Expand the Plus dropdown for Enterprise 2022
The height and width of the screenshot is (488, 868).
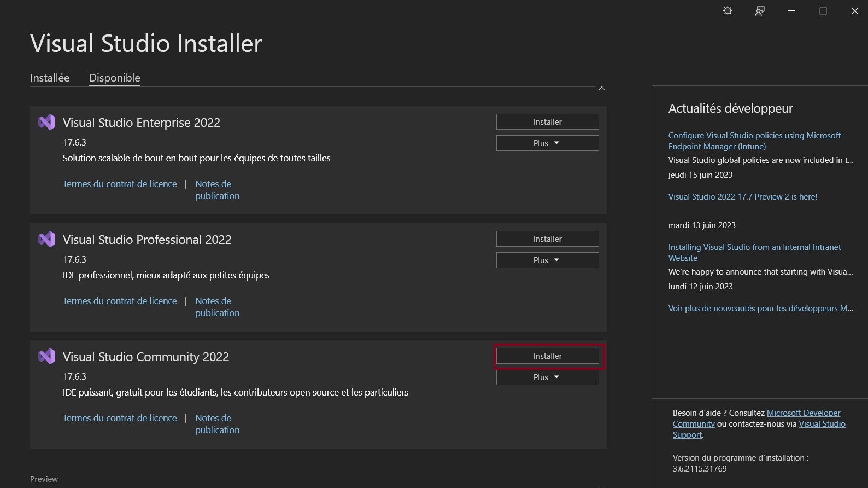tap(548, 143)
